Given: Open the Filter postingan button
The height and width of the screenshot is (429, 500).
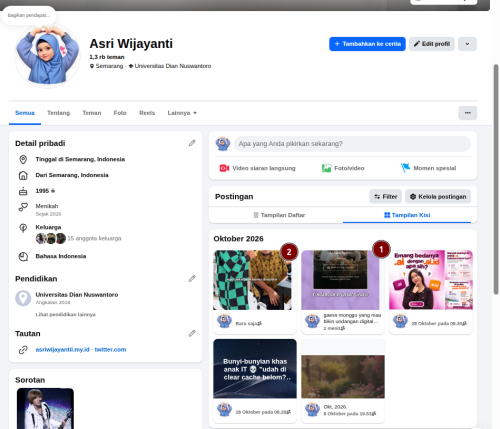Looking at the screenshot, I should (x=386, y=197).
